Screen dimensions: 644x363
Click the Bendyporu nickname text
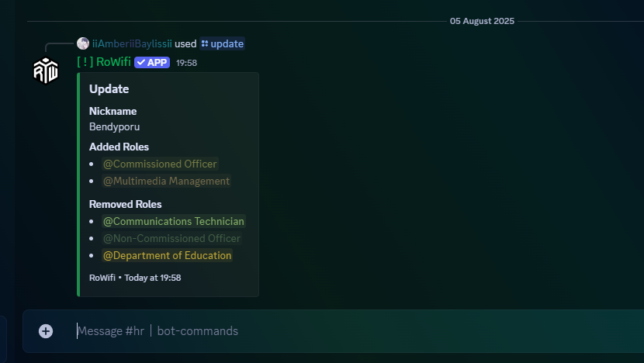pos(114,127)
